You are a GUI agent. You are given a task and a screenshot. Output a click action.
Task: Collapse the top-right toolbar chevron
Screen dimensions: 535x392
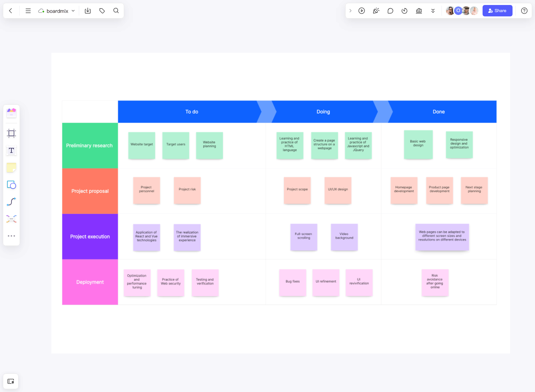coord(351,11)
